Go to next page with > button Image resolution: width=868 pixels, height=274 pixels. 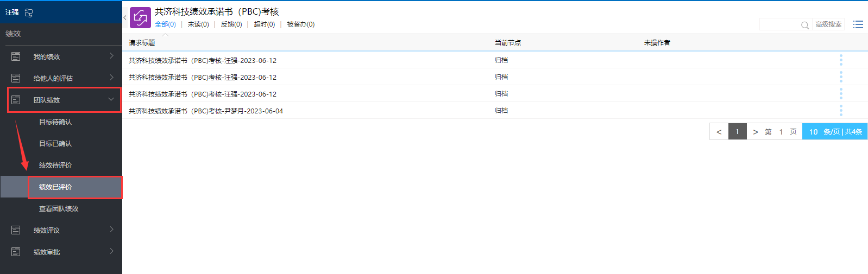pos(755,132)
